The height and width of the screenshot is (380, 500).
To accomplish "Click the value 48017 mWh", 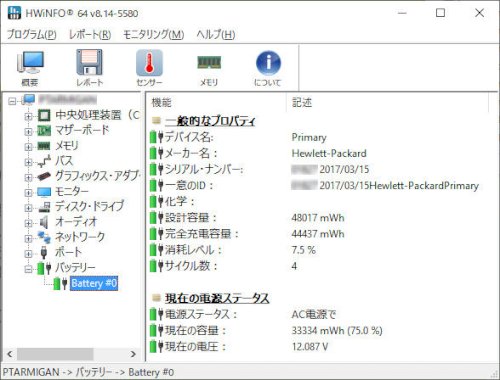I will pos(318,218).
